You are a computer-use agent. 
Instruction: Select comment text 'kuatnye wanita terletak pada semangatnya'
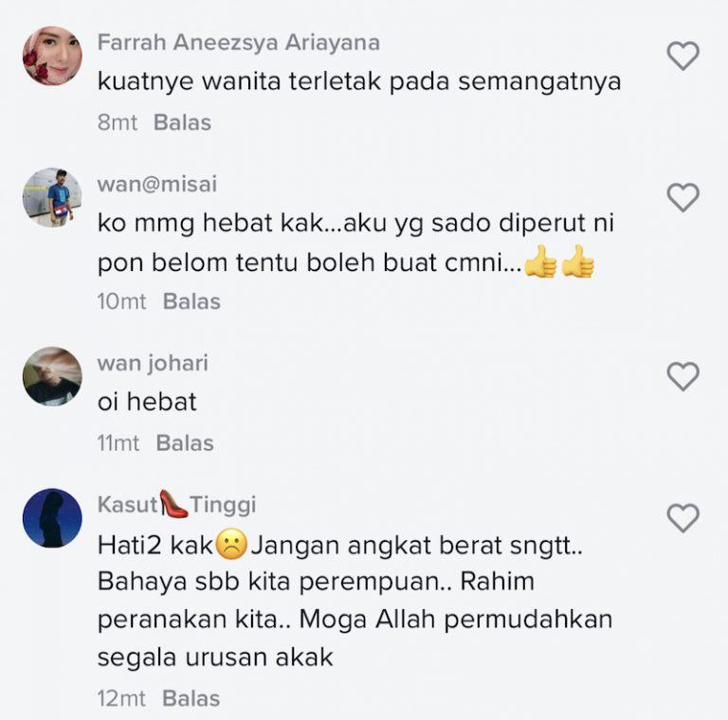pos(359,82)
